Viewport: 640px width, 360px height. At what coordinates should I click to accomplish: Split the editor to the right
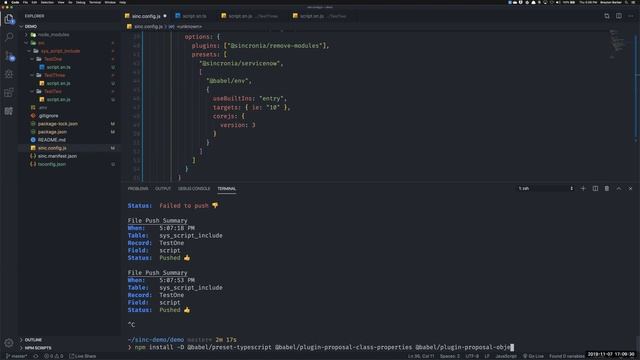click(x=619, y=16)
